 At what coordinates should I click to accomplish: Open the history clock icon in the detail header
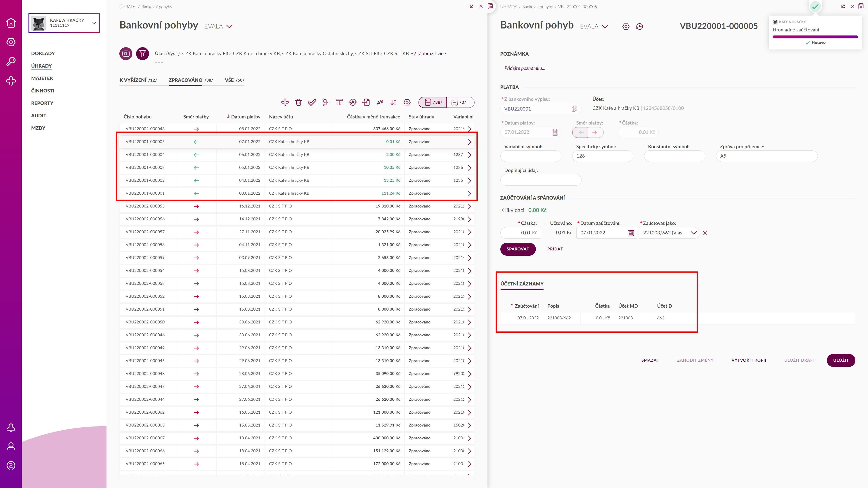tap(639, 27)
